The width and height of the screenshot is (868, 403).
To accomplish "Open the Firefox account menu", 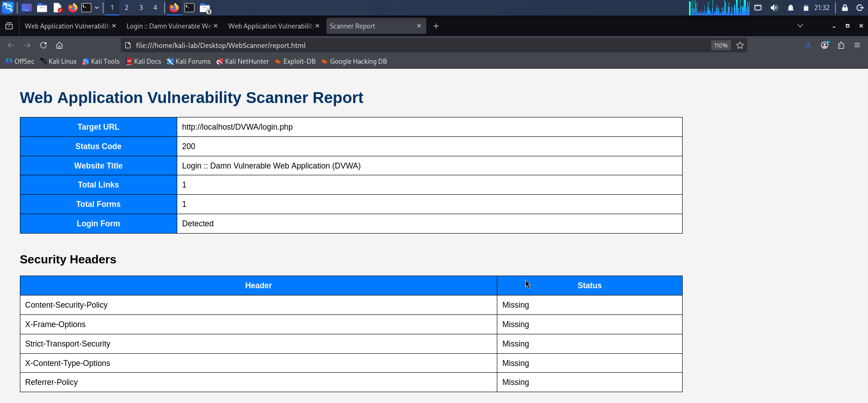I will coord(825,45).
